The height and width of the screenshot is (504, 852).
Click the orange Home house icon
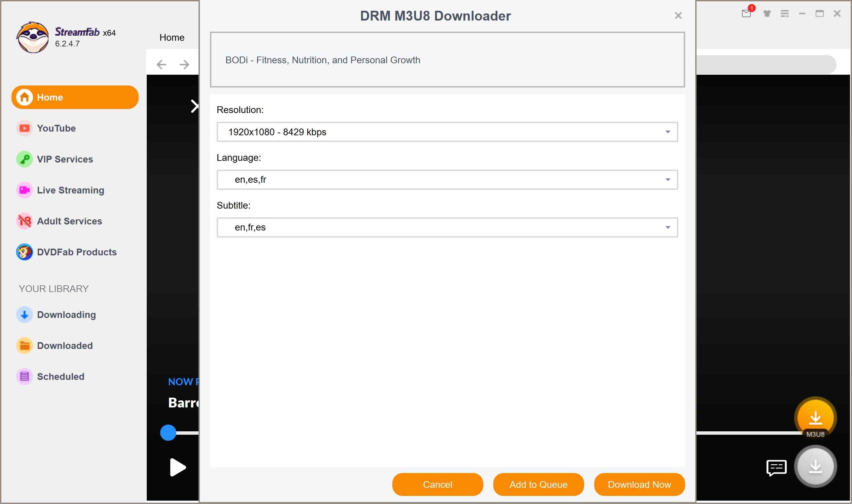(x=25, y=98)
